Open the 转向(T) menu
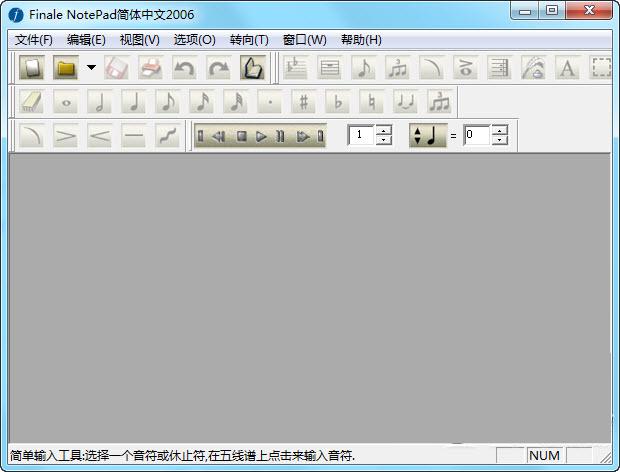 249,40
